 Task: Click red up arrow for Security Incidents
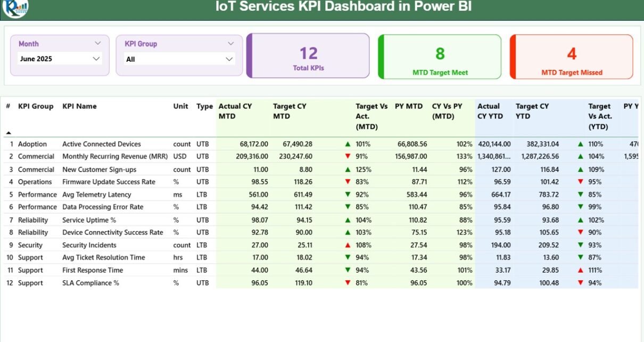[x=348, y=245]
